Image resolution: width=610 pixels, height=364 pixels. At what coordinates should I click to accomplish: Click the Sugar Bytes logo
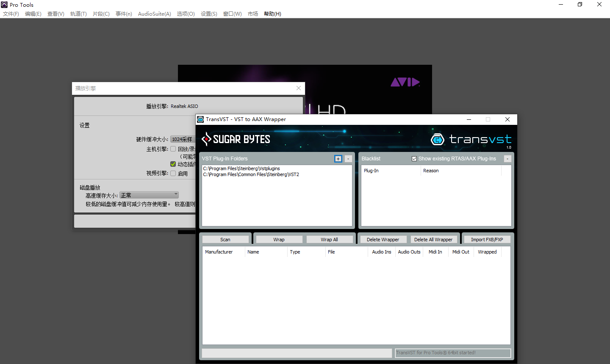tap(236, 139)
